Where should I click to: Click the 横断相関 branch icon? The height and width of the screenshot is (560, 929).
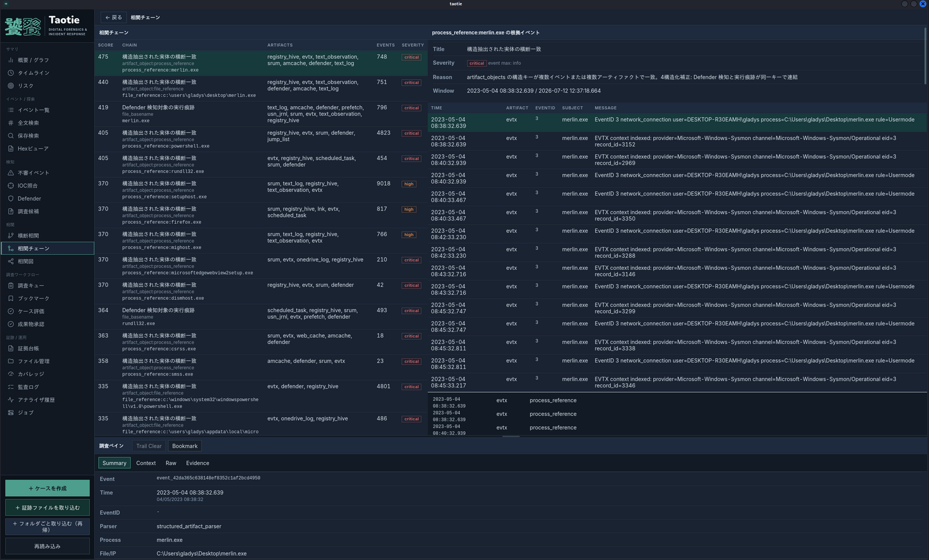click(x=10, y=235)
